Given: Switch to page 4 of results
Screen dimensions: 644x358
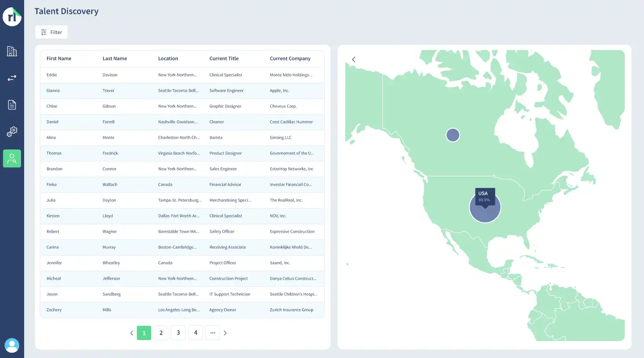Looking at the screenshot, I should [195, 333].
